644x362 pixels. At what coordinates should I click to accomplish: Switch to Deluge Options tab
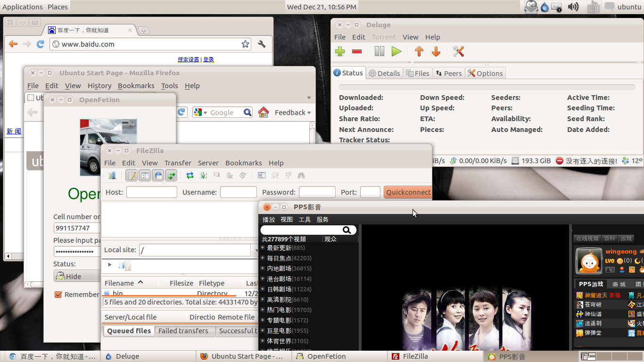click(485, 73)
